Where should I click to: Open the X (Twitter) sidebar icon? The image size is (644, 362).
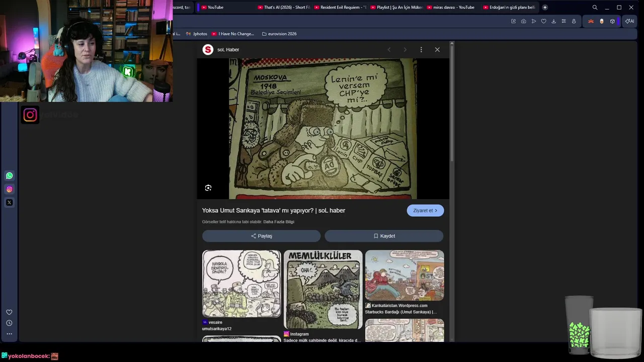(9, 203)
